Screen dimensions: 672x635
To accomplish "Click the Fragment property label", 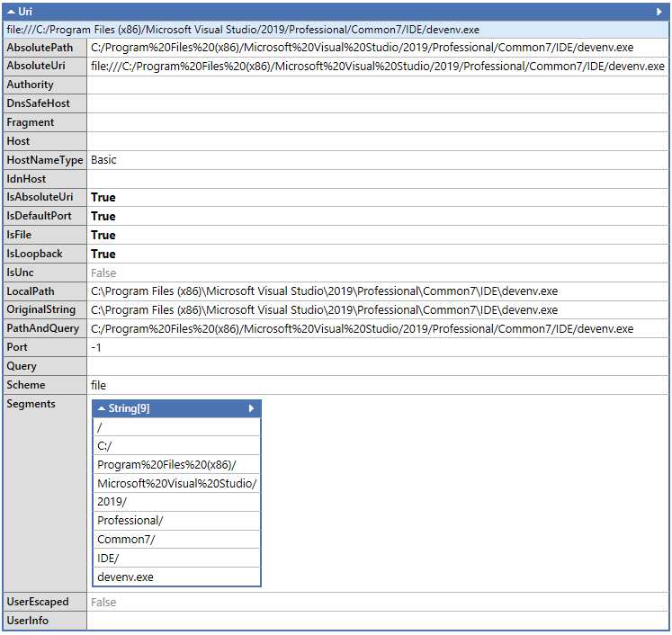I will point(31,122).
